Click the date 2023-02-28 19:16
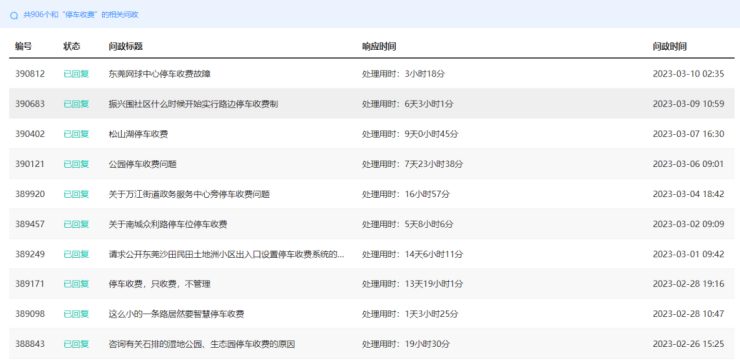The width and height of the screenshot is (740, 362). coord(688,284)
